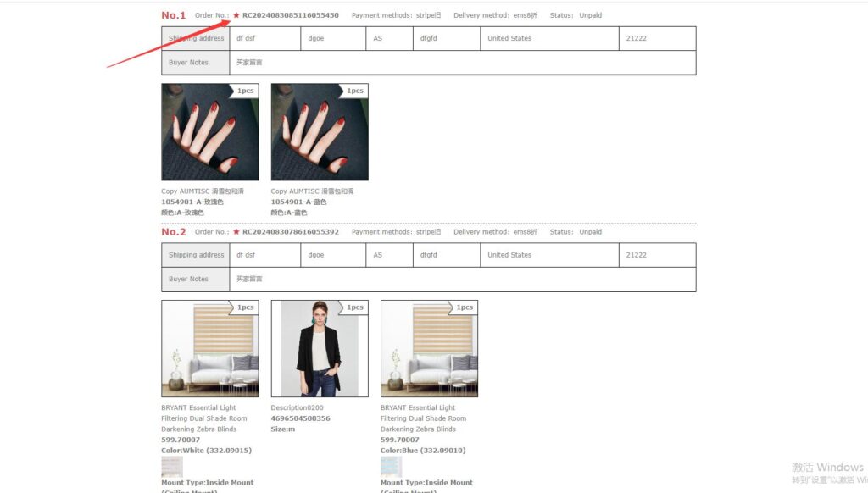Screen dimensions: 868x493
Task: Click Description0200 product title
Action: point(297,407)
